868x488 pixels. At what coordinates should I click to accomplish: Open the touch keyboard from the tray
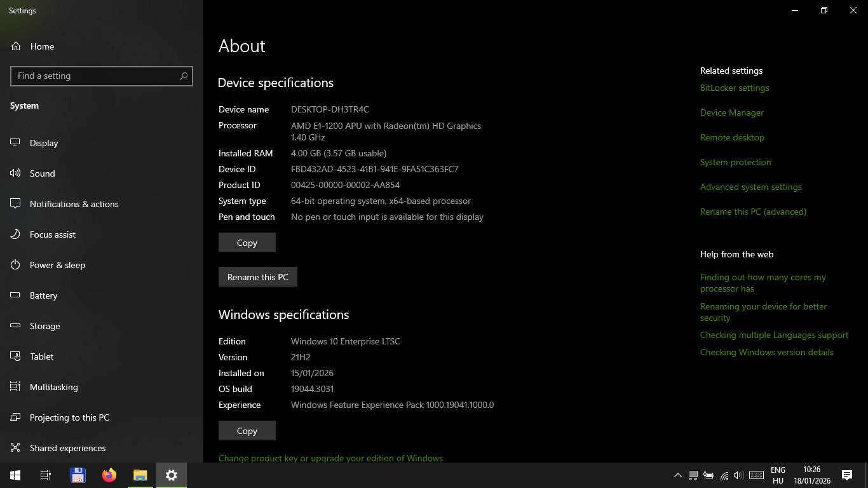pyautogui.click(x=756, y=475)
